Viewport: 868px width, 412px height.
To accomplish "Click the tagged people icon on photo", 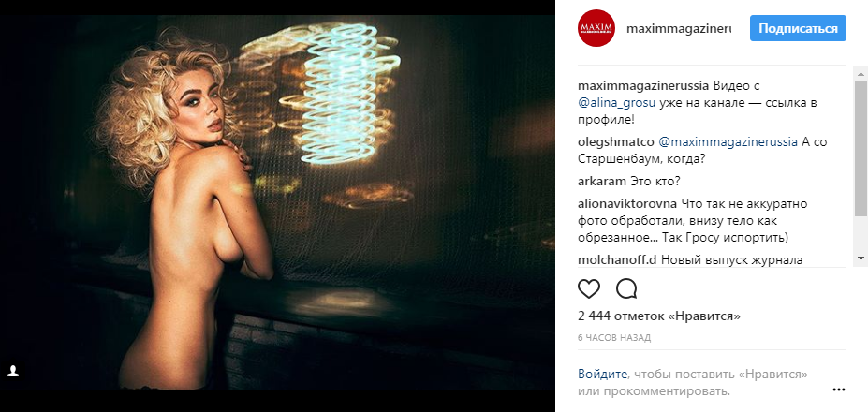I will pos(13,371).
